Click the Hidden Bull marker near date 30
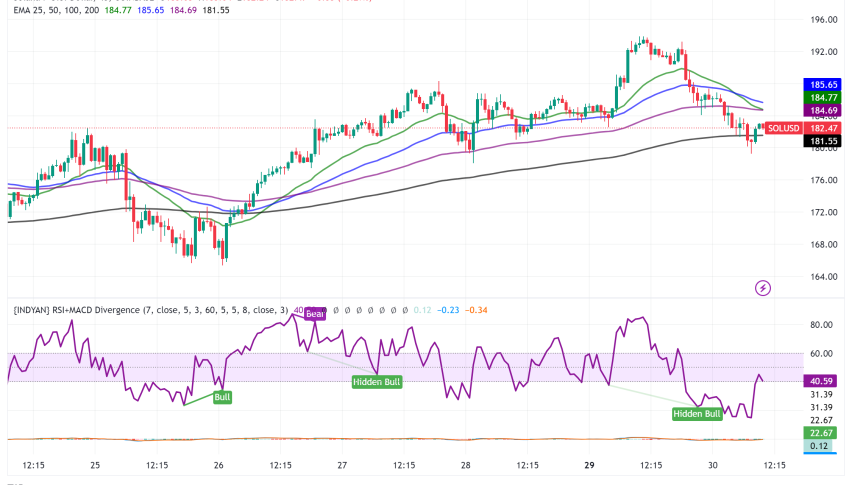852x485 pixels. 697,413
